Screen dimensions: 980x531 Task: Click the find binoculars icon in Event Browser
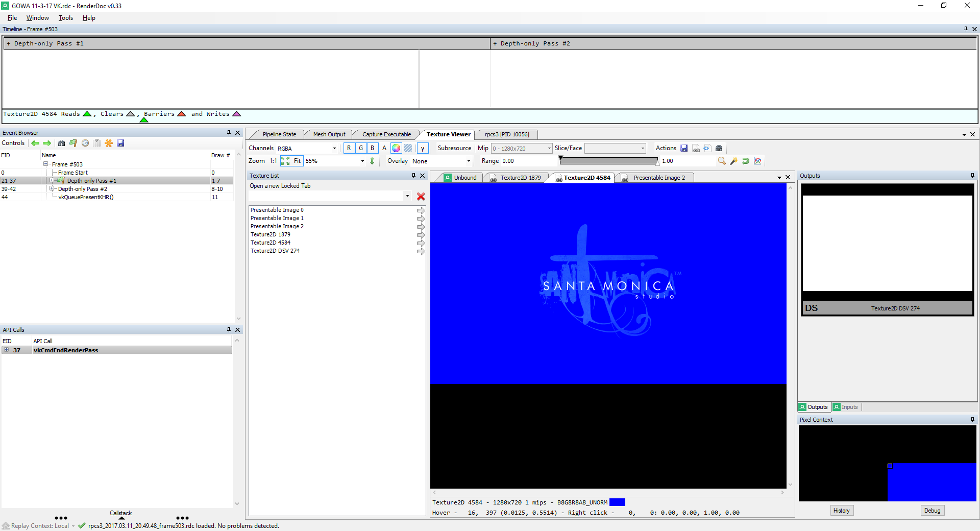[62, 143]
